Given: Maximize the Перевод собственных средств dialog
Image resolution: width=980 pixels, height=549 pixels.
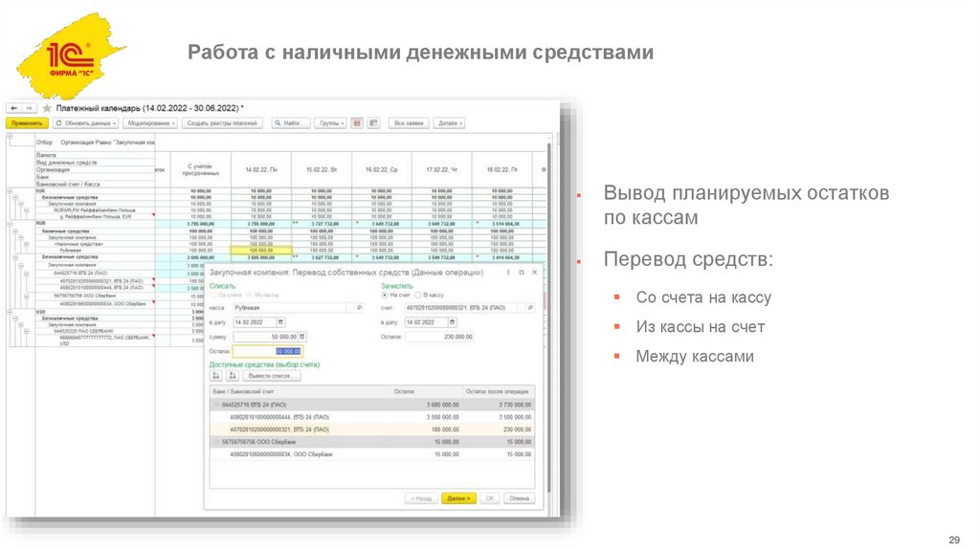Looking at the screenshot, I should click(522, 273).
